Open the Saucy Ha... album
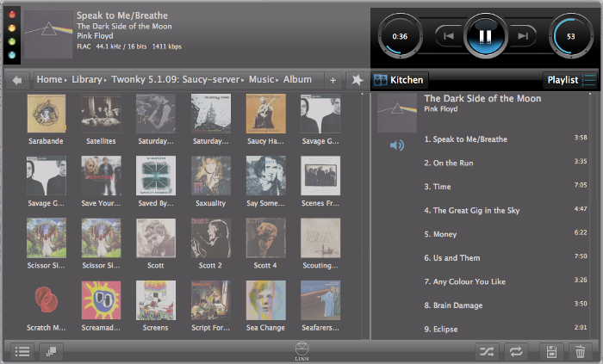Screen dimensions: 603x364 [265, 120]
